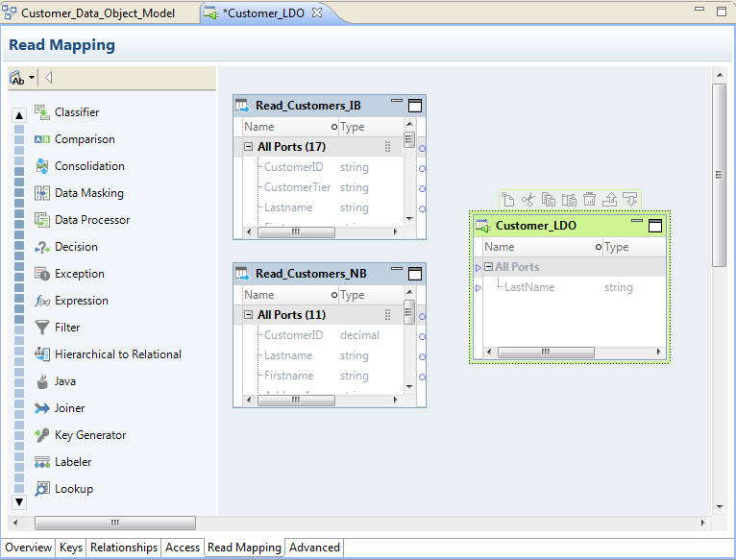Select the Data Masking transformation icon
The image size is (736, 560).
[42, 193]
